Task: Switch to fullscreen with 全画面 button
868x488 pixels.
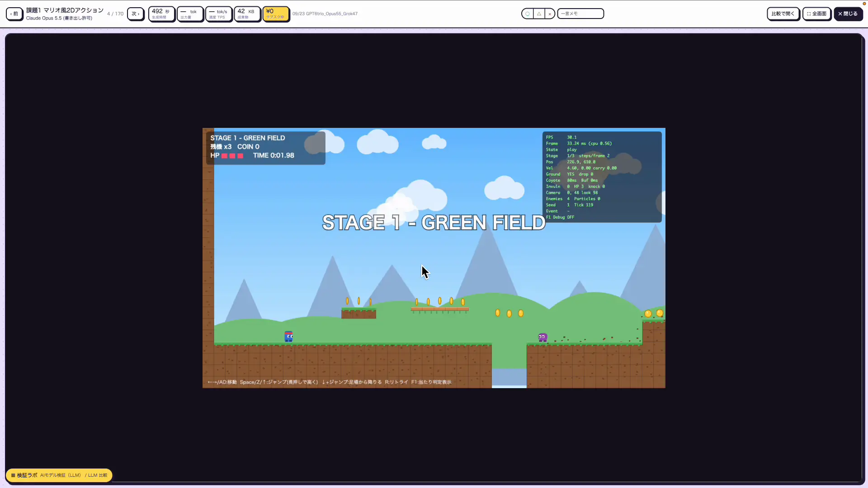Action: [x=817, y=14]
